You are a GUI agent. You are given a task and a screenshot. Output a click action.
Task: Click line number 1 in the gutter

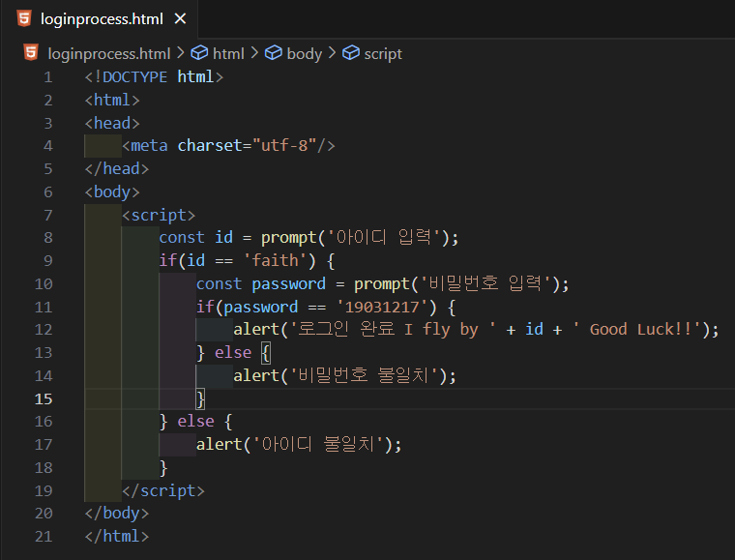point(47,76)
